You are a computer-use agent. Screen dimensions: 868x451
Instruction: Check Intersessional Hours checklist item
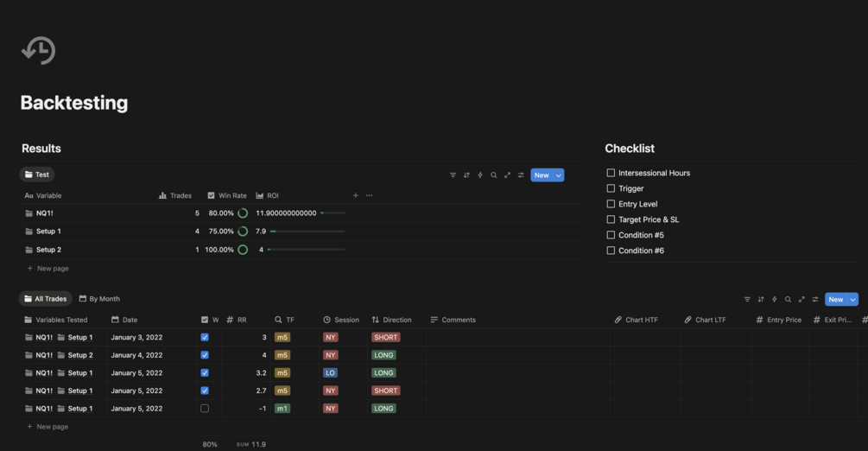pos(611,173)
